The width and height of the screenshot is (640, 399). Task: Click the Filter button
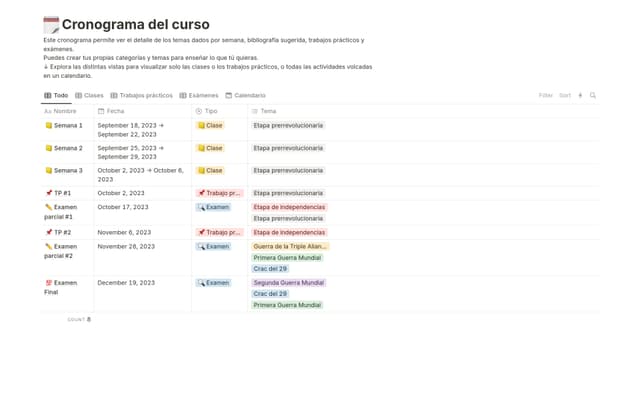click(x=545, y=95)
